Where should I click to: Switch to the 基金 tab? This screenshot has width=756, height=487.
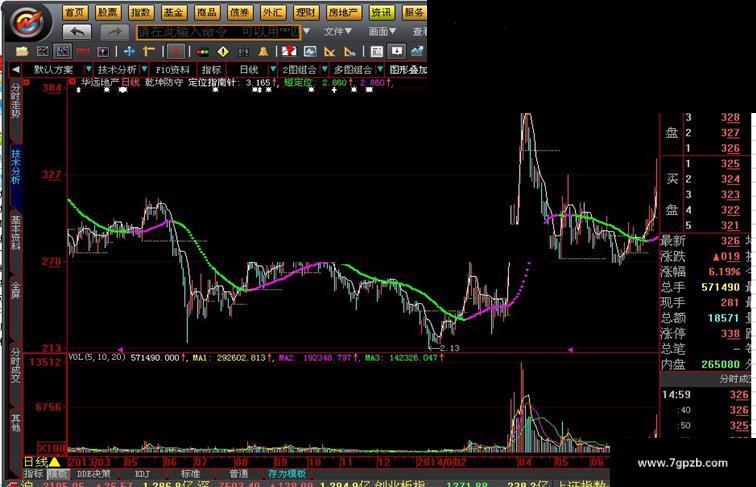coord(173,12)
